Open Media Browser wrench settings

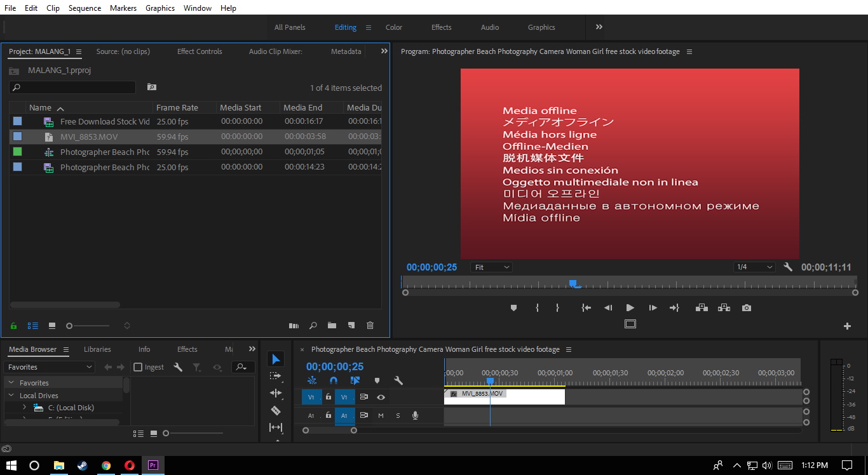(x=178, y=367)
